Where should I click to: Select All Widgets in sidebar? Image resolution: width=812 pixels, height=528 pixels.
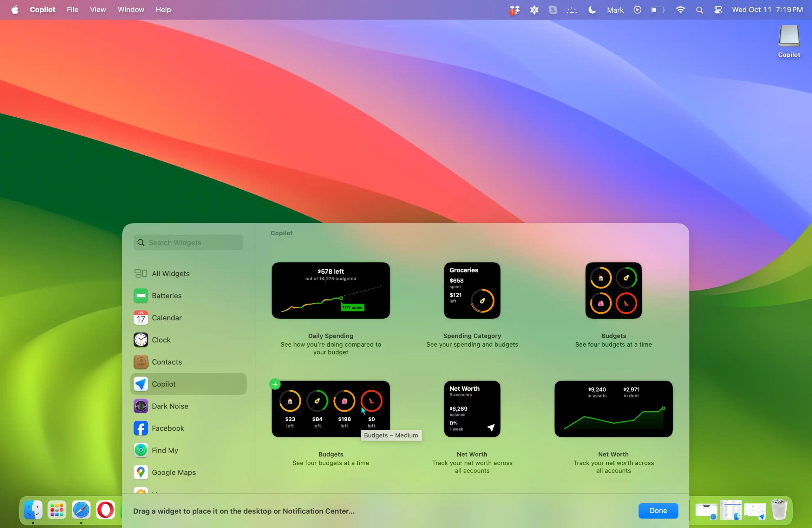click(x=188, y=274)
